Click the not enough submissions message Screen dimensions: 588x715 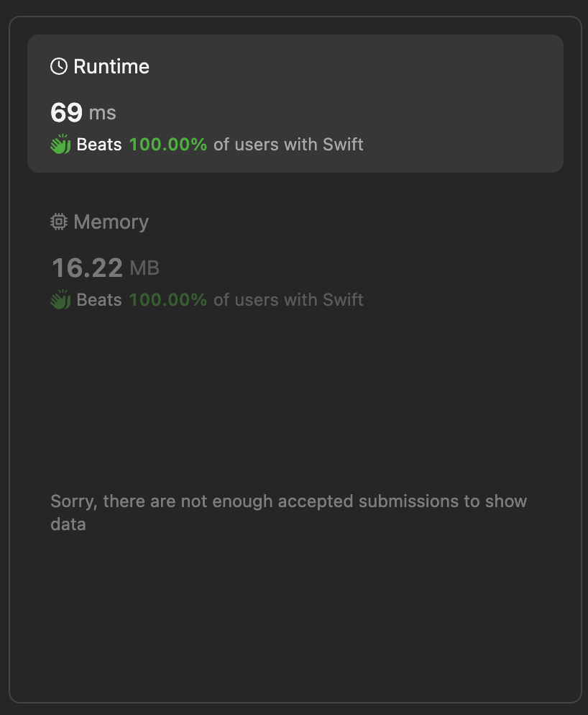(x=288, y=512)
